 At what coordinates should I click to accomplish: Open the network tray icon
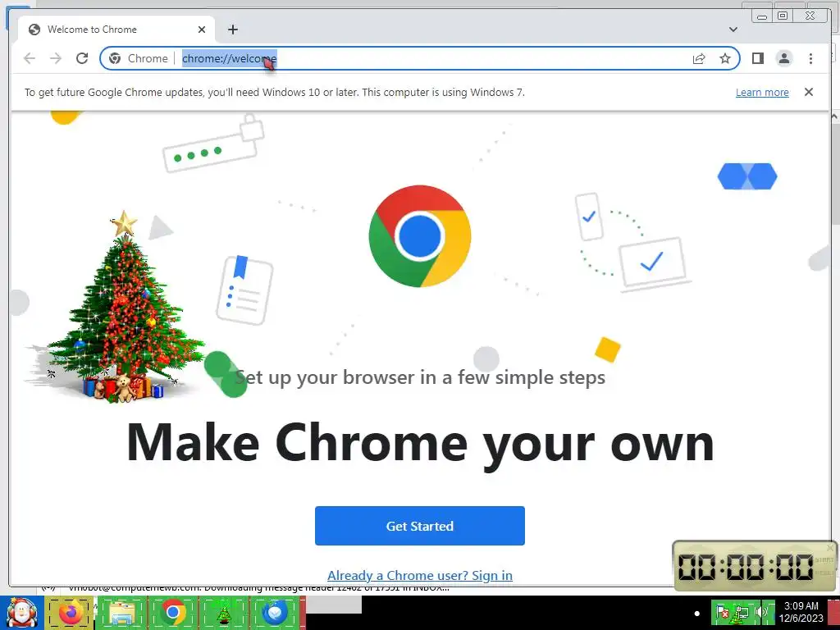742,612
